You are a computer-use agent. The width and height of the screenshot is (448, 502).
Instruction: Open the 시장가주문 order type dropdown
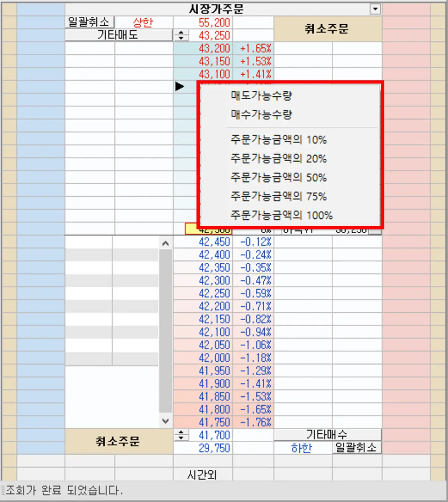coord(376,8)
